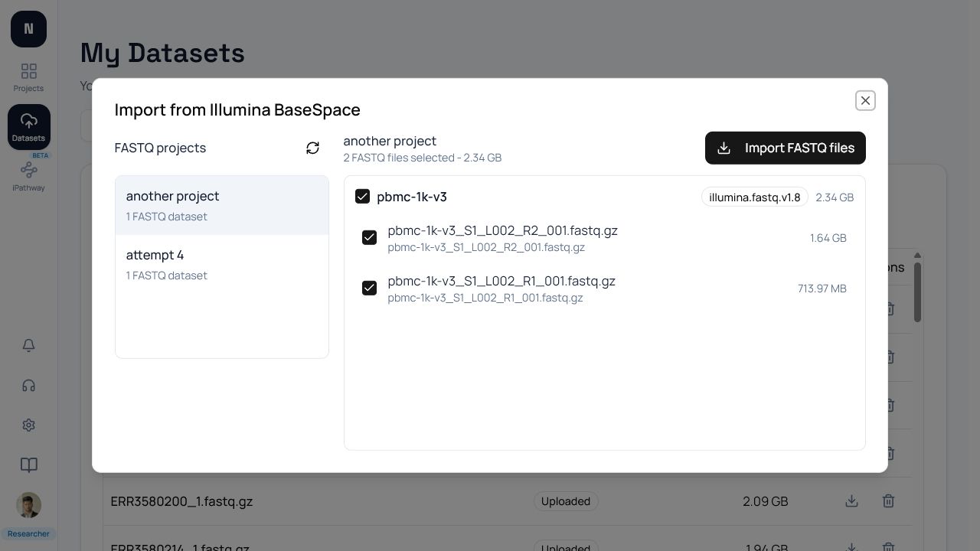Open settings gear in sidebar
The height and width of the screenshot is (551, 980).
click(28, 425)
